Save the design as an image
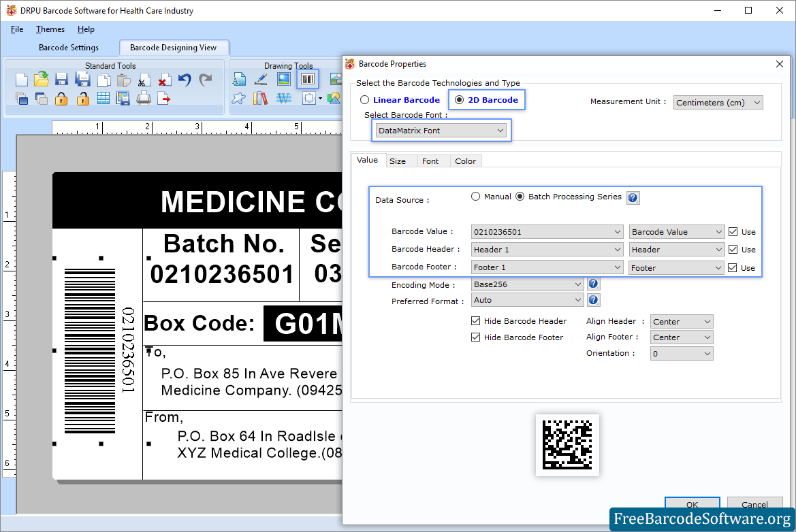 123,99
